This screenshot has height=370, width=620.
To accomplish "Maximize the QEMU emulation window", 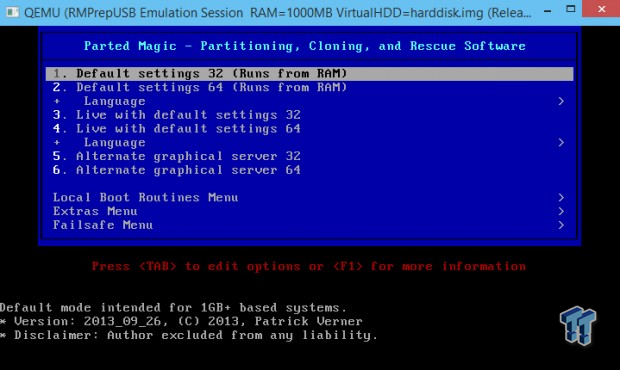I will [570, 9].
